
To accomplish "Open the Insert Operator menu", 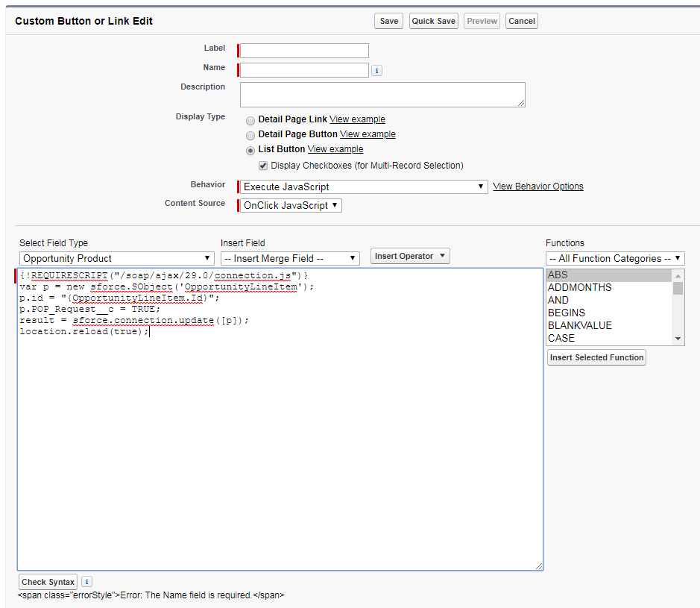I will [x=410, y=256].
